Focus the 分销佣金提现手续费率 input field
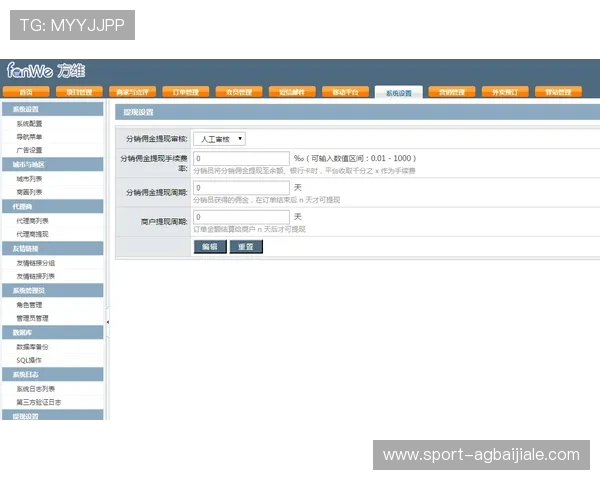This screenshot has height=480, width=600. tap(241, 158)
